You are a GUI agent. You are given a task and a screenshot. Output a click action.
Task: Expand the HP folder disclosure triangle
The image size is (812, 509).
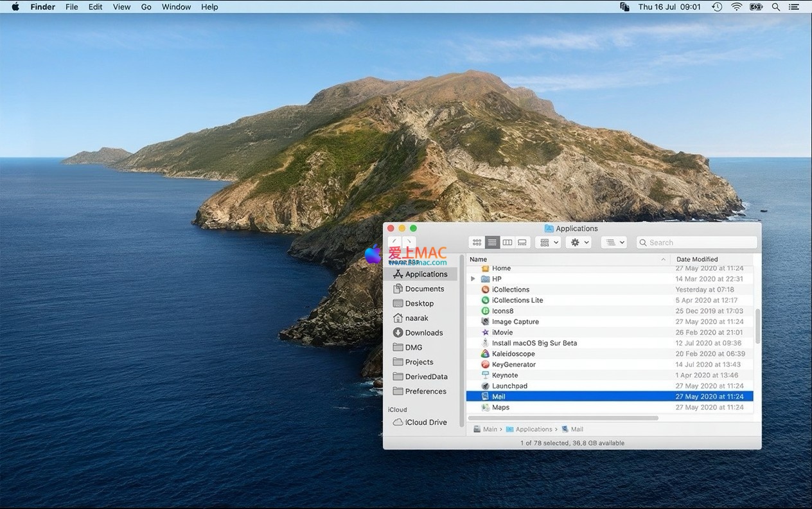click(x=473, y=279)
